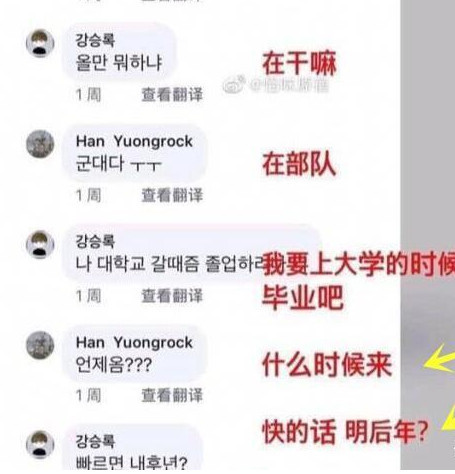Click the "1 周" timestamp below "언제옴???"
Viewport: 455px width, 474px height.
pos(88,395)
